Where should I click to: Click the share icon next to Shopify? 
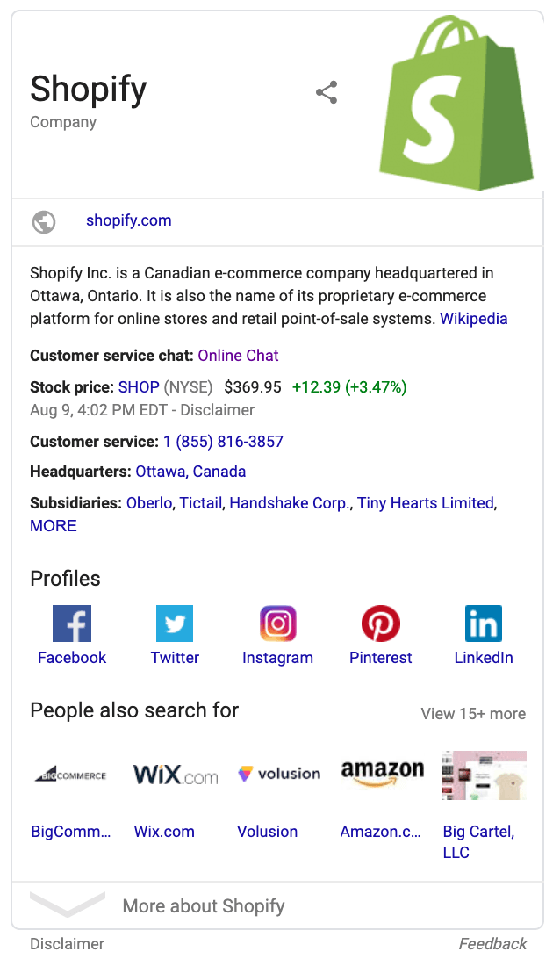[x=327, y=92]
